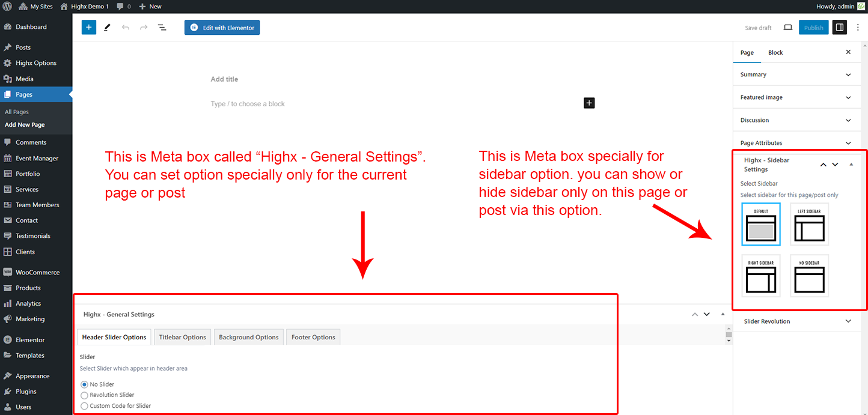Click the Preview laptop icon
Screen dimensions: 868x415
pos(787,28)
